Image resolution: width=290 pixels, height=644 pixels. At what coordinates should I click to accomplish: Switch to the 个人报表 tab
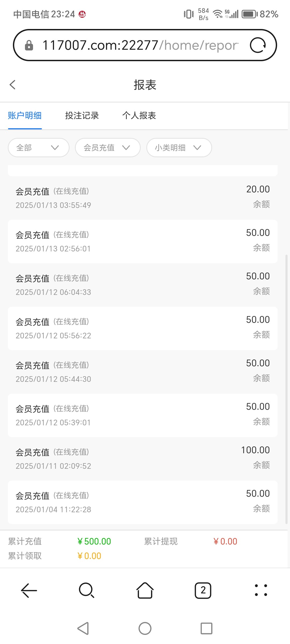[139, 116]
